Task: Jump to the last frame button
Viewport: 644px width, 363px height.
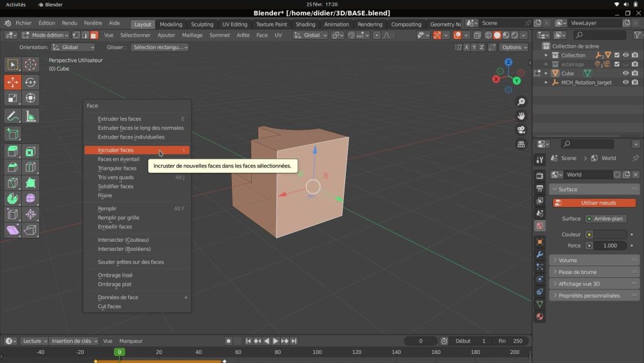Action: coord(294,341)
